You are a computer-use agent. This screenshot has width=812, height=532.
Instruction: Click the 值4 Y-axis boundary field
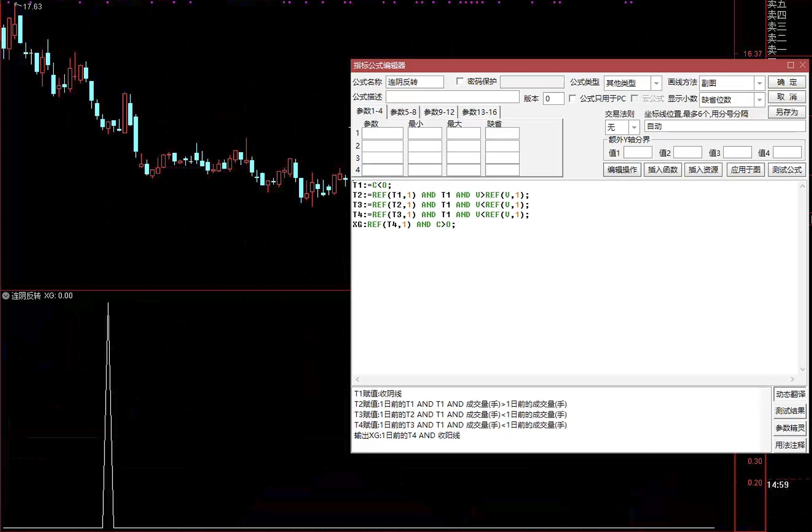(787, 152)
